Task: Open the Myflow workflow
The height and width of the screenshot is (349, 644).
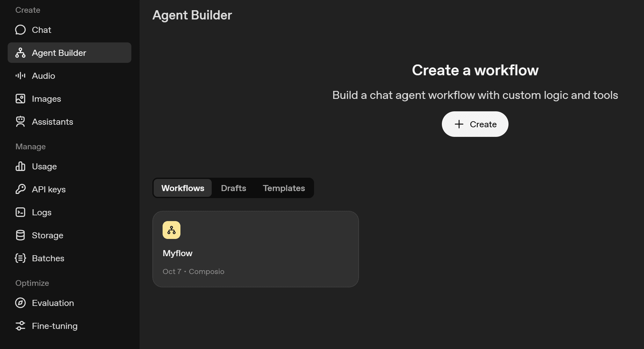Action: coord(255,249)
